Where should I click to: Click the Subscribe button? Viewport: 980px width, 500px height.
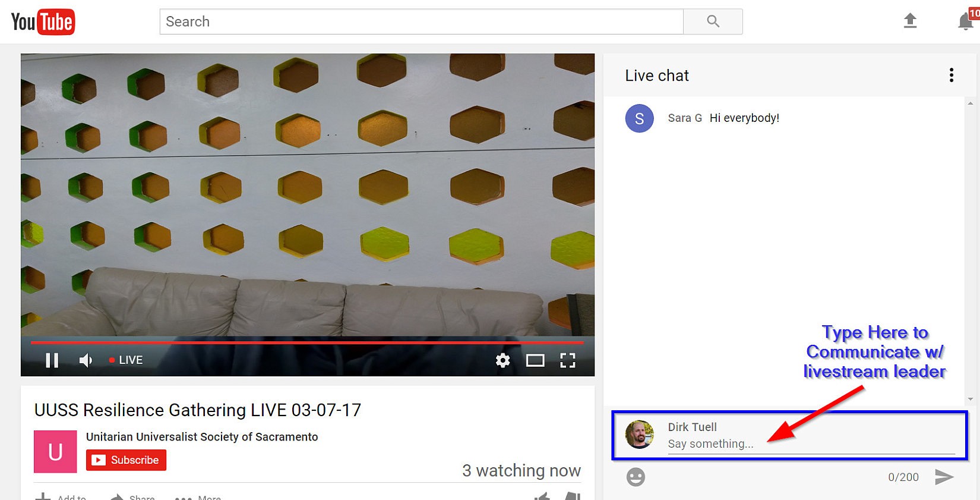point(126,460)
